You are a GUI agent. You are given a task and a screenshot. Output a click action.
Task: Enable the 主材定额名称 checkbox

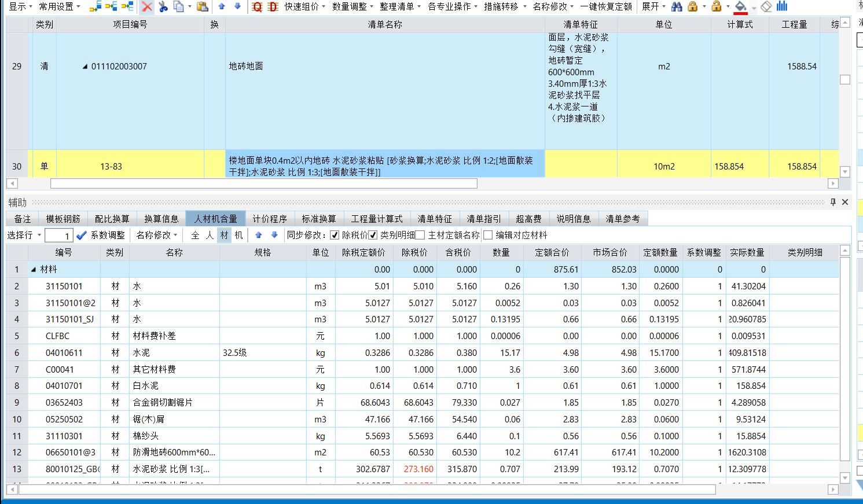click(420, 235)
